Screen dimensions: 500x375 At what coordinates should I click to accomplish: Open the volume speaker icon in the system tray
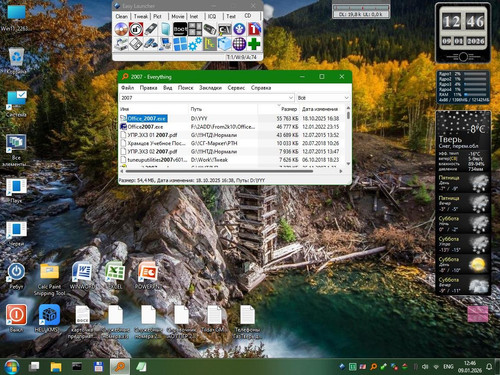[x=425, y=367]
